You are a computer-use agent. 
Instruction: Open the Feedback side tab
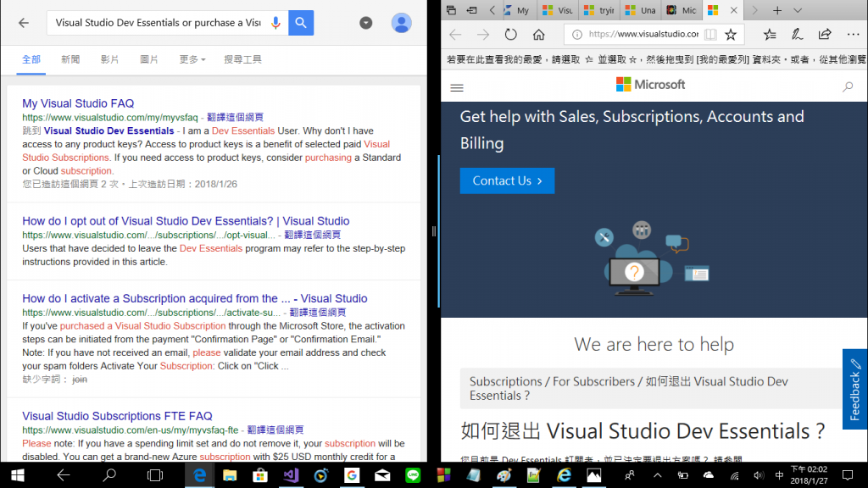854,389
